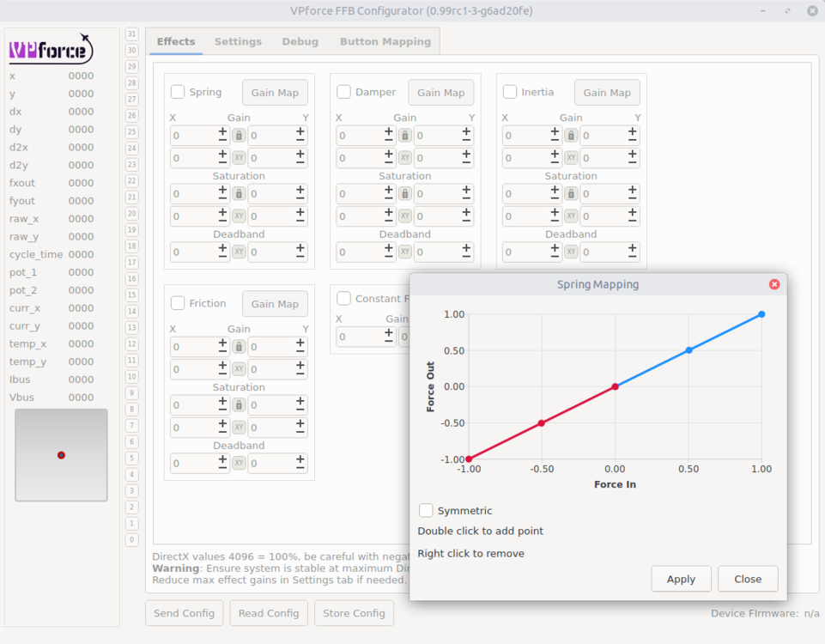Toggle the Damper gain XY link icon
This screenshot has height=644, width=825.
405,157
